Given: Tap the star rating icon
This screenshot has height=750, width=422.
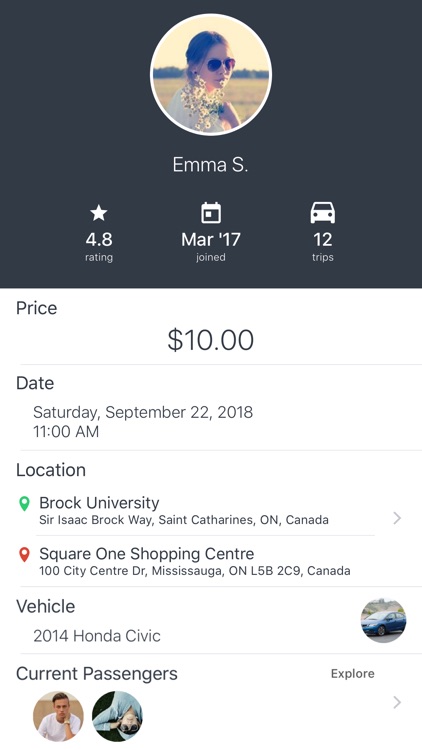Looking at the screenshot, I should [x=99, y=213].
